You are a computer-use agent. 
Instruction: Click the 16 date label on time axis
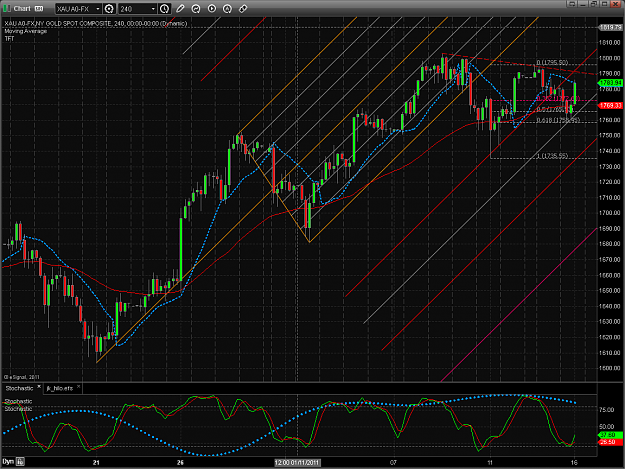point(574,463)
